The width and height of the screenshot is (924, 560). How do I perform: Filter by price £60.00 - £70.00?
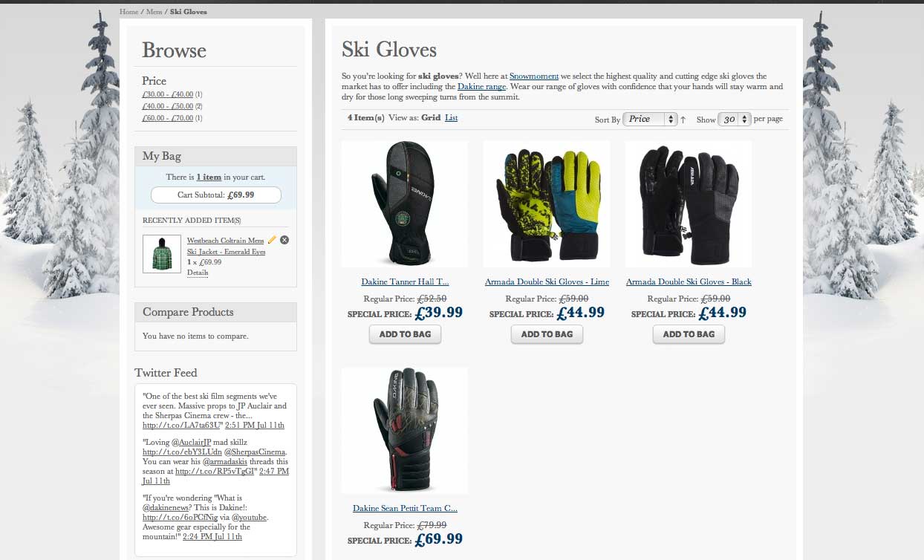pos(168,118)
